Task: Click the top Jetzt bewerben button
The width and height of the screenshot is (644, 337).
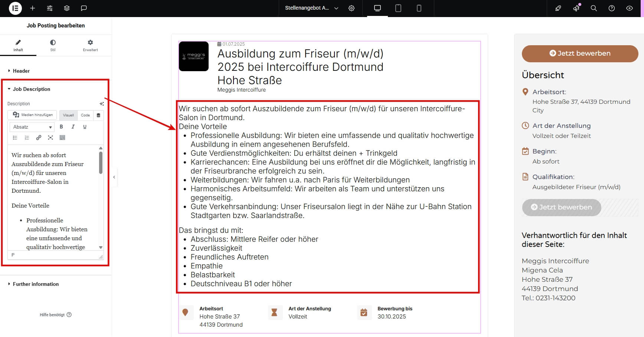Action: (x=580, y=53)
